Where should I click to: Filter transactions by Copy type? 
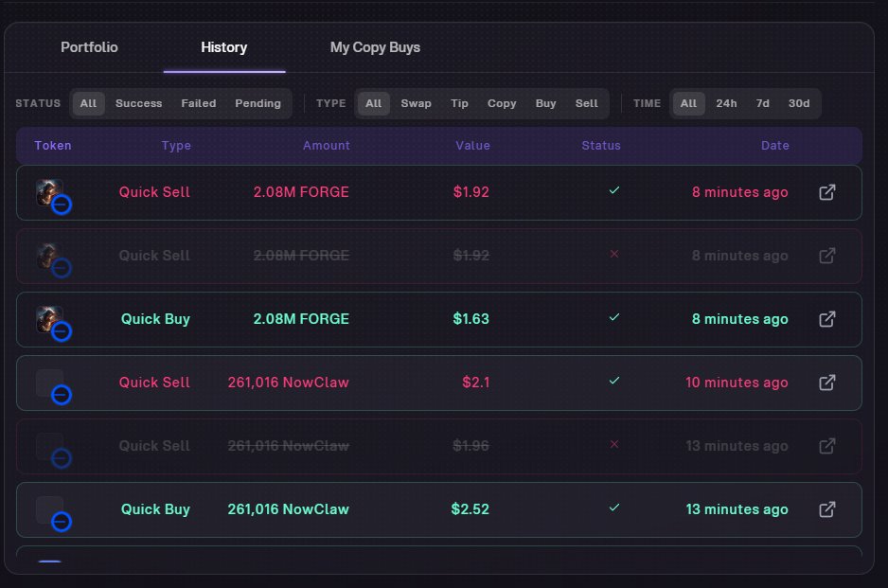pos(502,103)
